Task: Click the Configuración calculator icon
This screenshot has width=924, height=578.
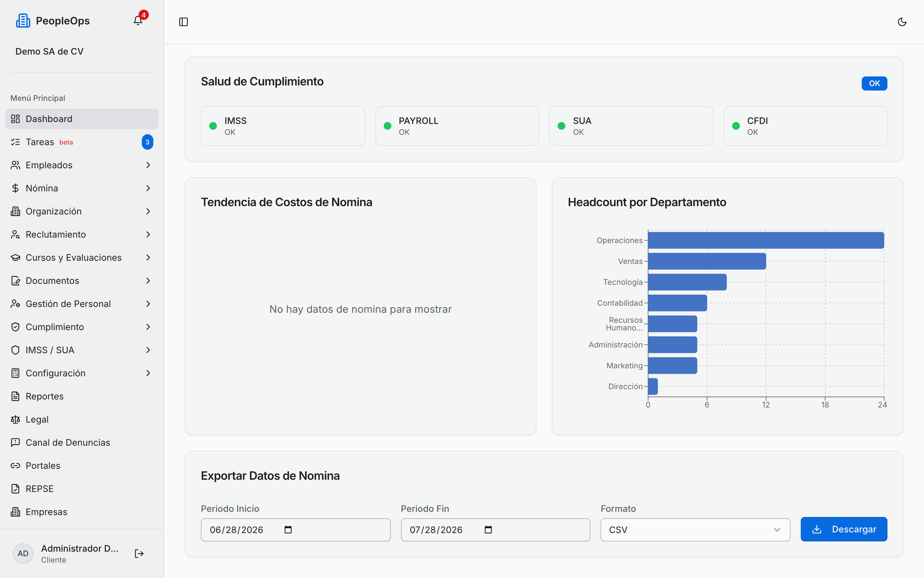Action: 15,373
